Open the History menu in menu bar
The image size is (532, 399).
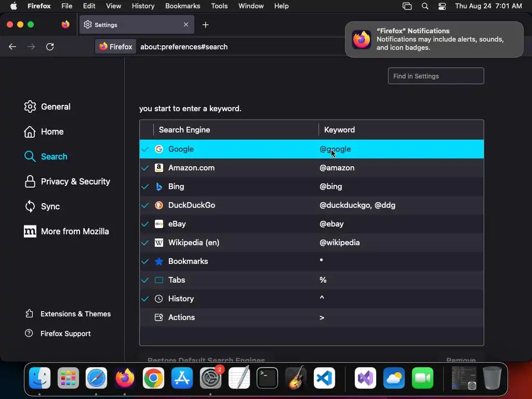pyautogui.click(x=143, y=6)
